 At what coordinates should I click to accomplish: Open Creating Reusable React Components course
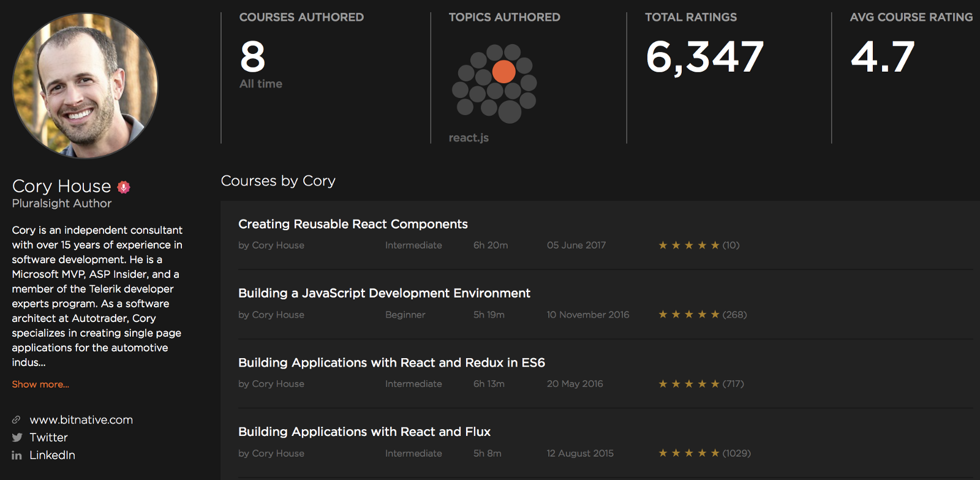pos(353,224)
